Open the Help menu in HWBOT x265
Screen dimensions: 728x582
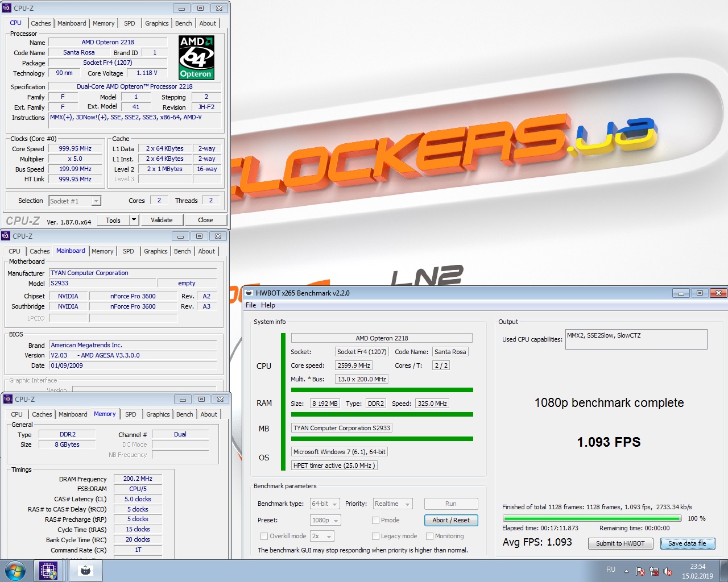(x=268, y=305)
